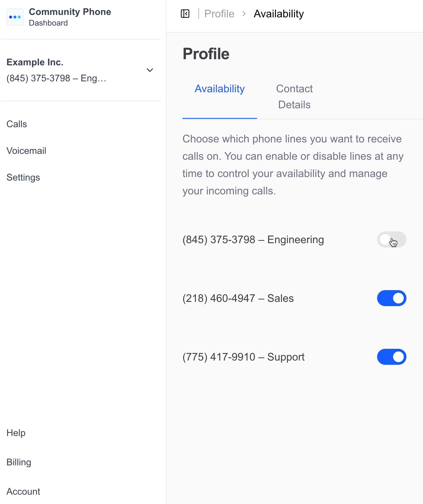
Task: Navigate to Calls
Action: pyautogui.click(x=17, y=124)
